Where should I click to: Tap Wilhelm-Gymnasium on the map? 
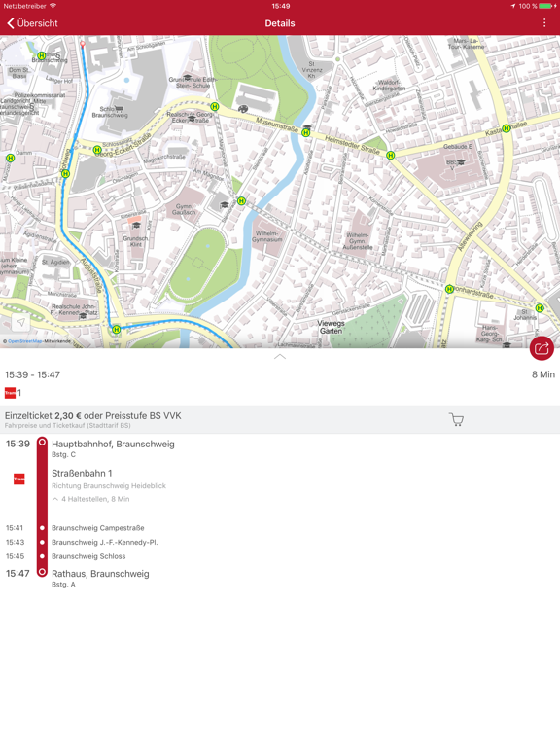coord(266,236)
